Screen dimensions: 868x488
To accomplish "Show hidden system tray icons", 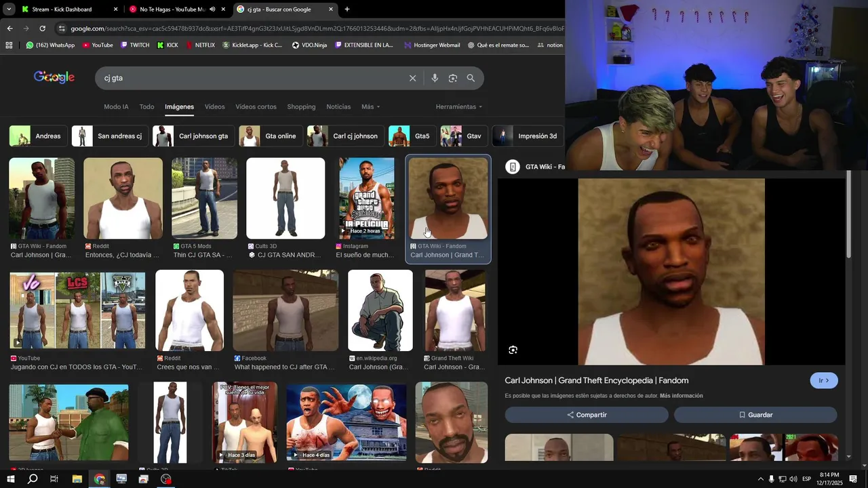I will tap(760, 479).
